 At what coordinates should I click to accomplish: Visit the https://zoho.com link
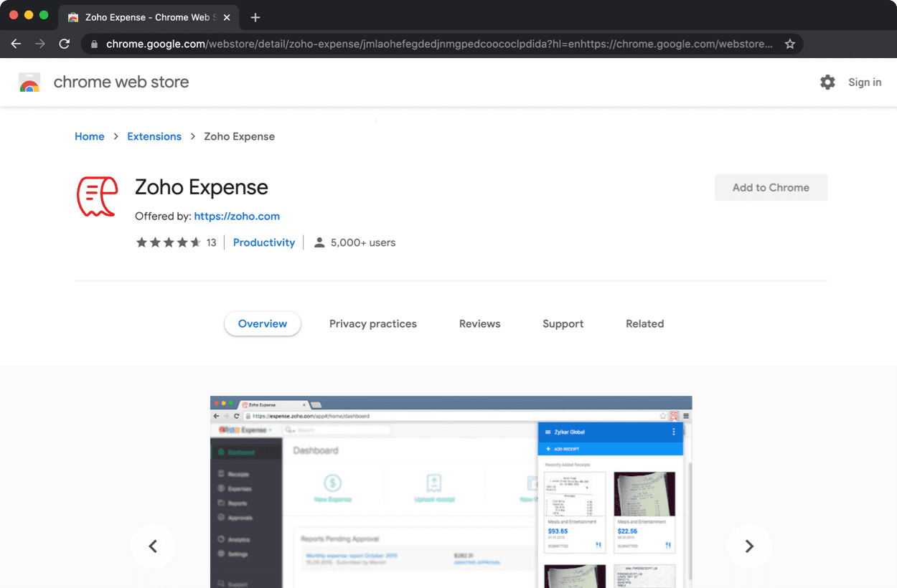coord(237,216)
